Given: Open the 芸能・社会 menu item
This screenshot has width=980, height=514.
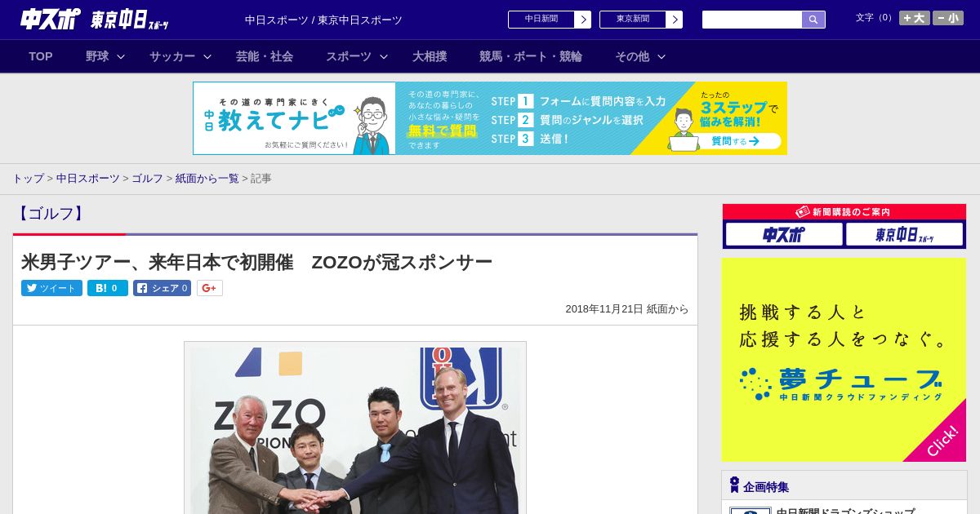Looking at the screenshot, I should (x=265, y=56).
